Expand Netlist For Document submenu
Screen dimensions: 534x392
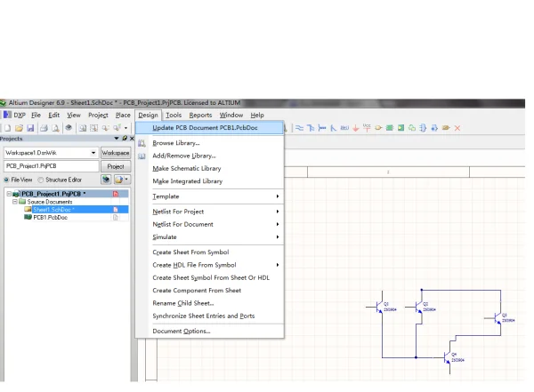[278, 224]
